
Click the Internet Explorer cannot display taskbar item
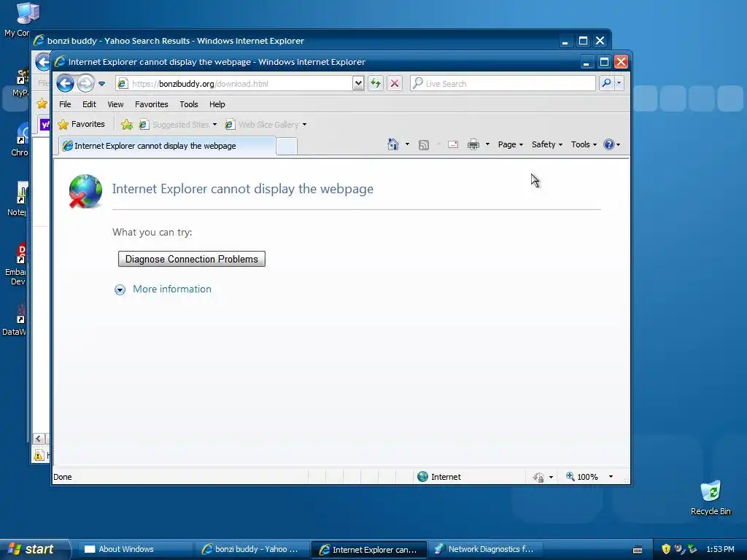coord(368,550)
